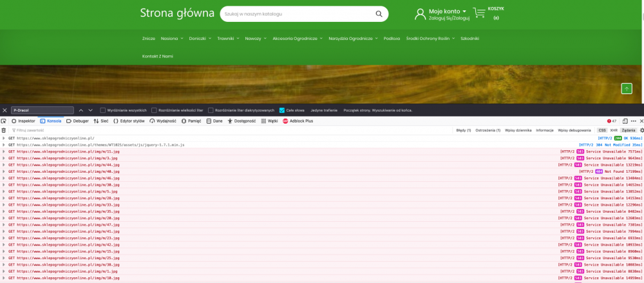Open the Wydajność performance tab
The image size is (644, 283).
(163, 121)
